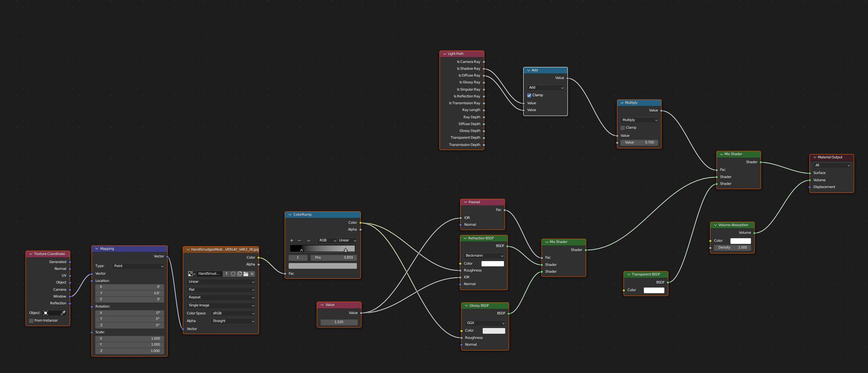Open ColorRamp specials via its down-arrow icon
This screenshot has height=373, width=868.
pos(308,240)
